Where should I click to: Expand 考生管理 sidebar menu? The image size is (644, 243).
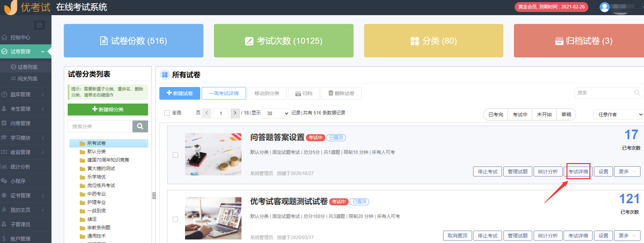point(26,109)
